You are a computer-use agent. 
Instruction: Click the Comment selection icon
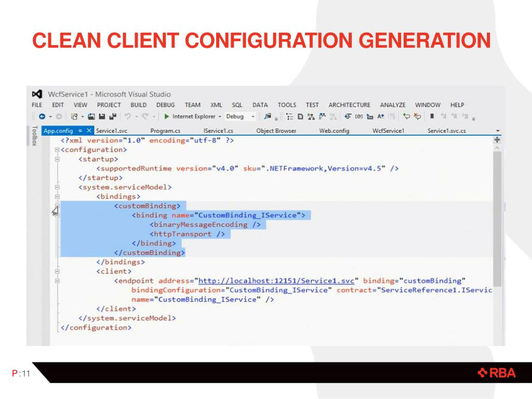406,116
